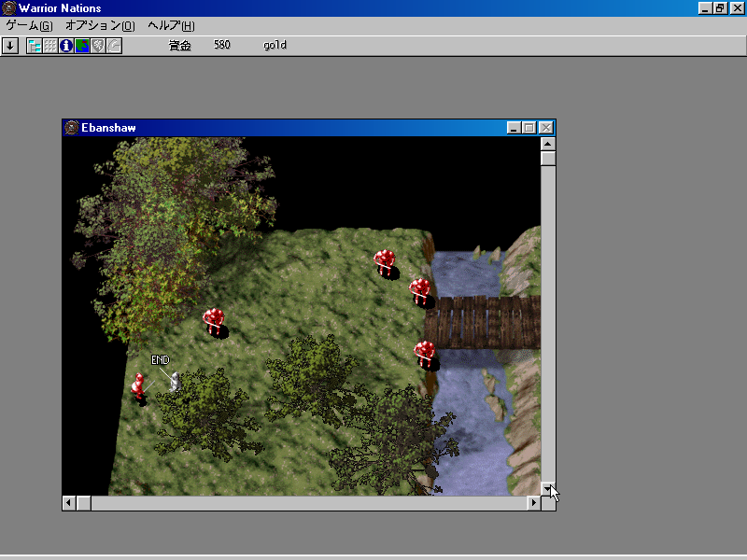Click the gold unit label
Viewport: 747px width, 560px height.
275,45
